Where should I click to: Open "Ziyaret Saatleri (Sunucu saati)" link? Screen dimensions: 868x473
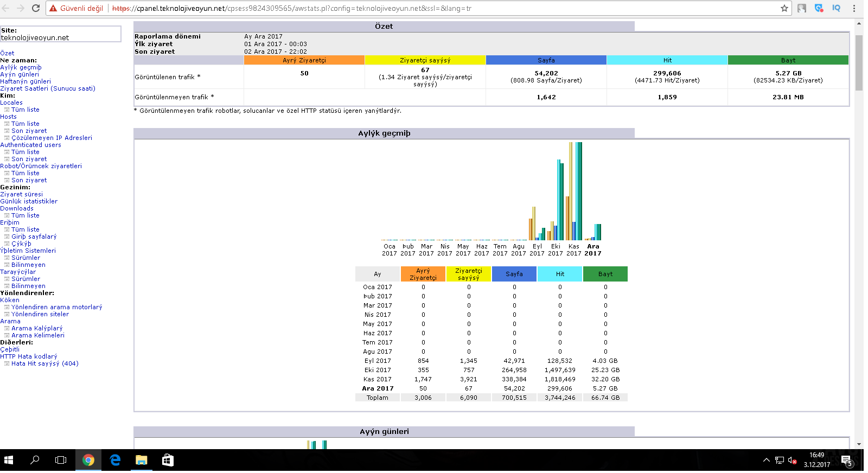pos(48,88)
